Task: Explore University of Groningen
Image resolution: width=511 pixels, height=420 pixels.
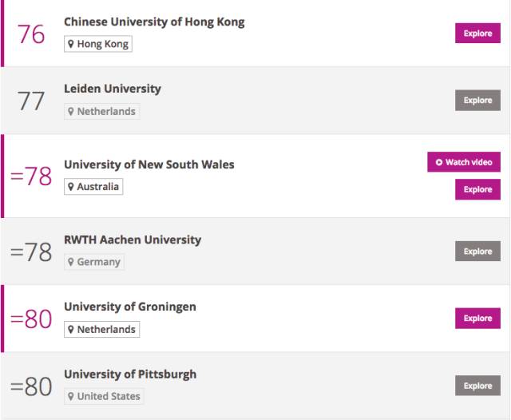Action: point(477,318)
